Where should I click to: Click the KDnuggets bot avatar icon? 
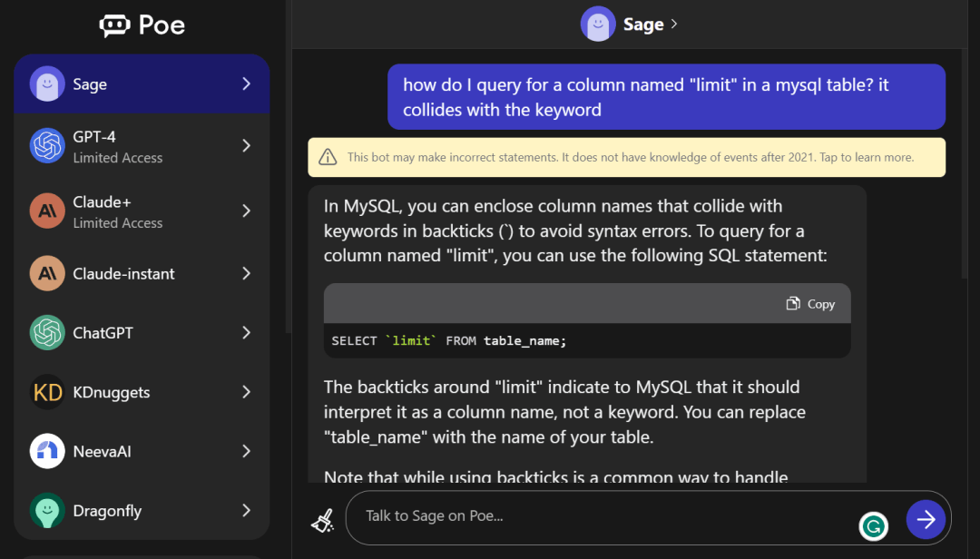(x=47, y=392)
